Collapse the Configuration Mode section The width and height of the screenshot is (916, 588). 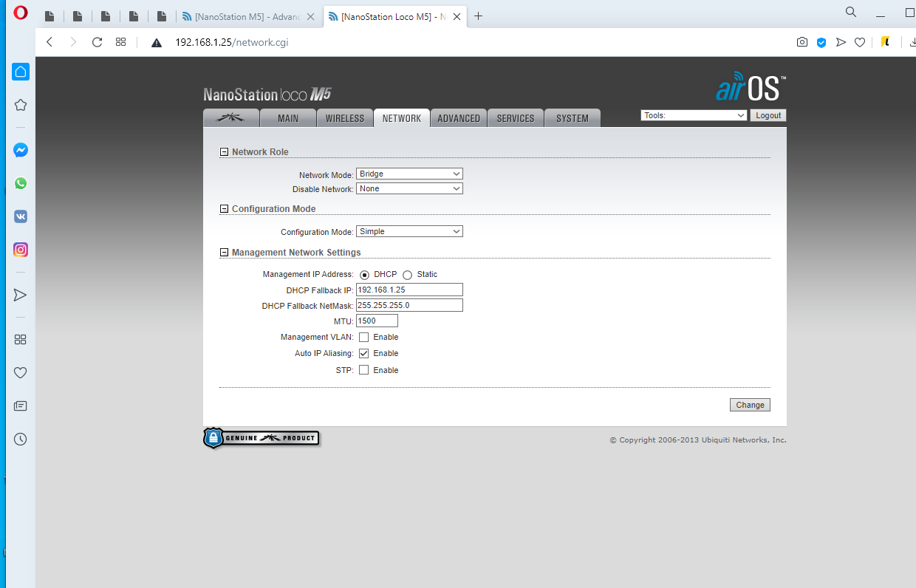tap(225, 209)
